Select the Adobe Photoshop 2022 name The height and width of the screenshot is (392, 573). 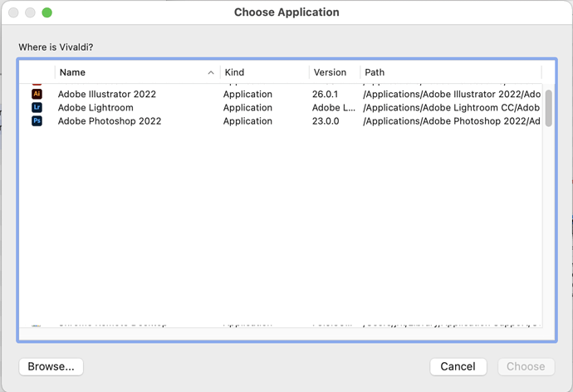point(110,121)
